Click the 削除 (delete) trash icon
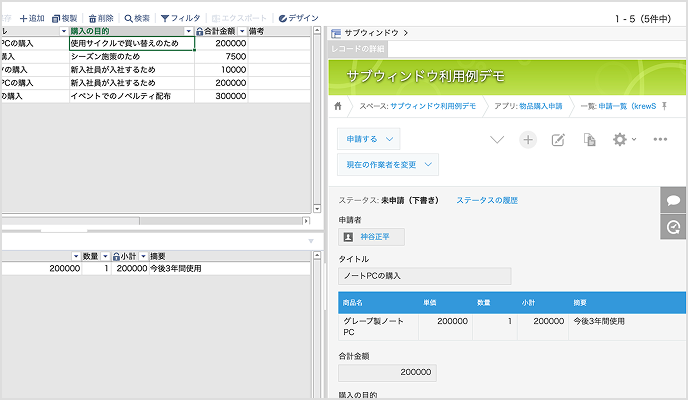The image size is (688, 400). (x=100, y=18)
